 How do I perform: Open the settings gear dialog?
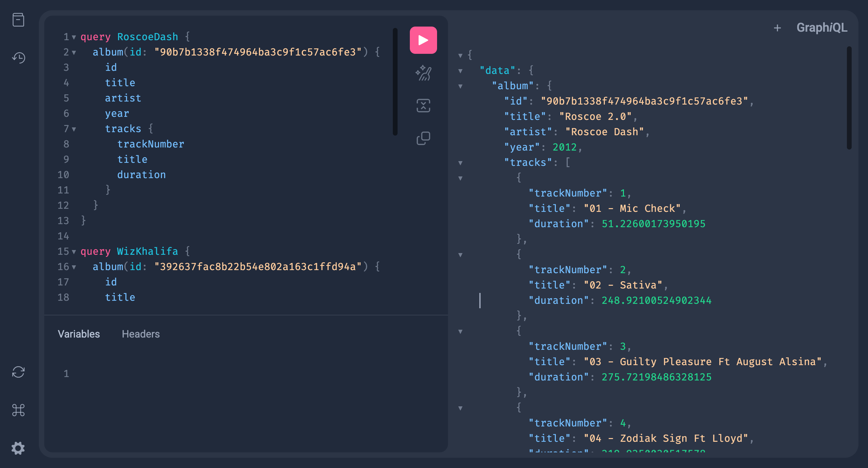click(18, 448)
